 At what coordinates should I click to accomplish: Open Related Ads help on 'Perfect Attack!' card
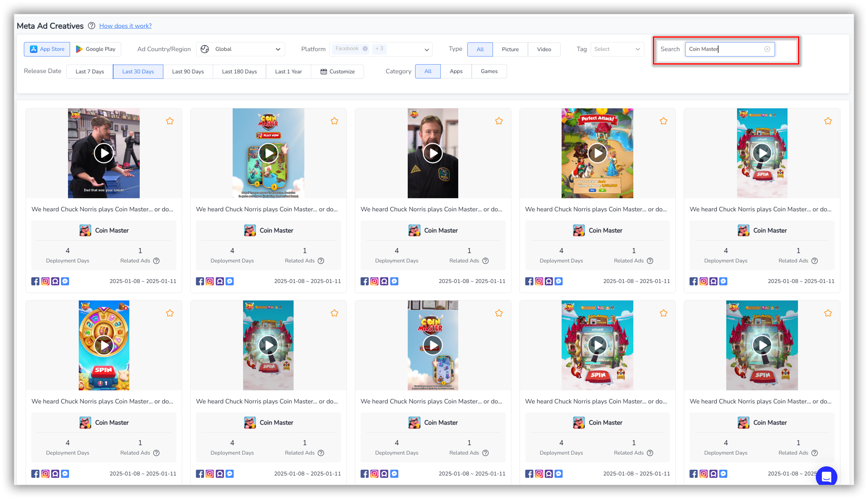650,261
